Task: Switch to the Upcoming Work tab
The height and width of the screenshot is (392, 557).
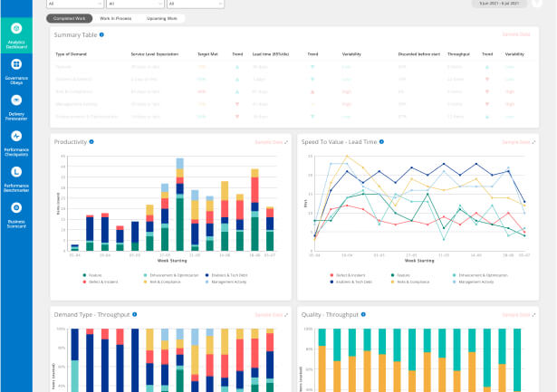Action: point(162,18)
